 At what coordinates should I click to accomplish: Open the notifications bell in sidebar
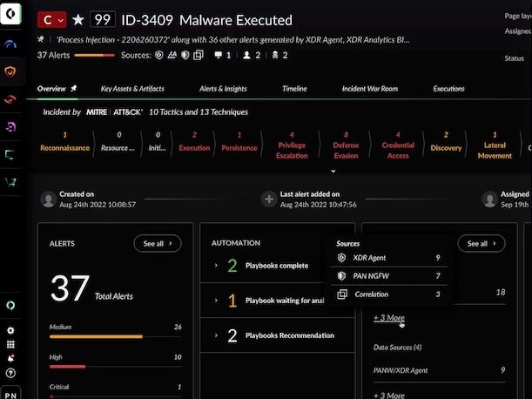pos(10,359)
